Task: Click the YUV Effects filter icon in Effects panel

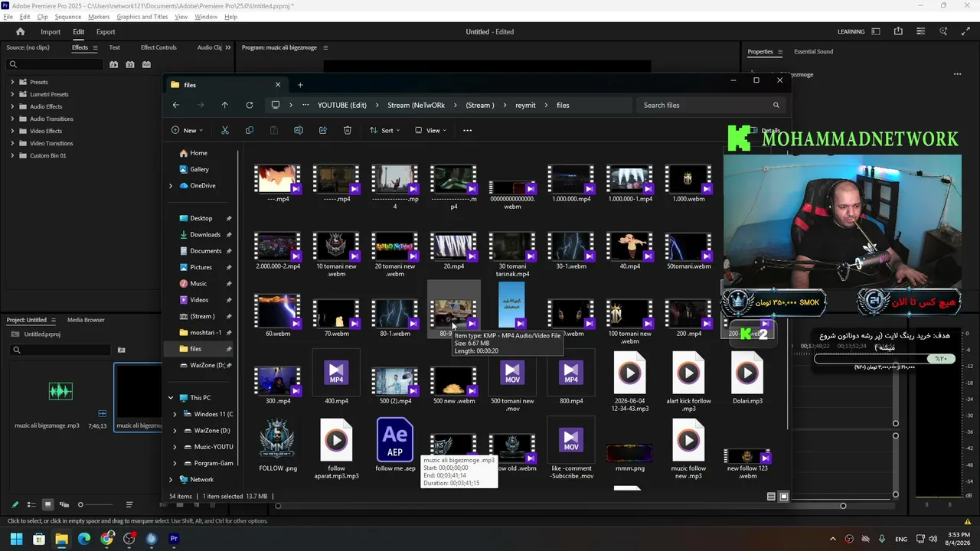Action: click(x=146, y=64)
